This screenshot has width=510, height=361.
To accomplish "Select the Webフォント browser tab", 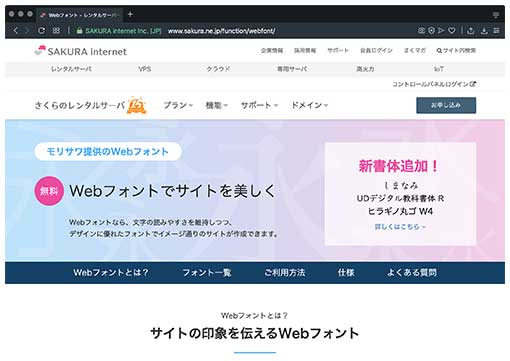I will click(x=80, y=15).
